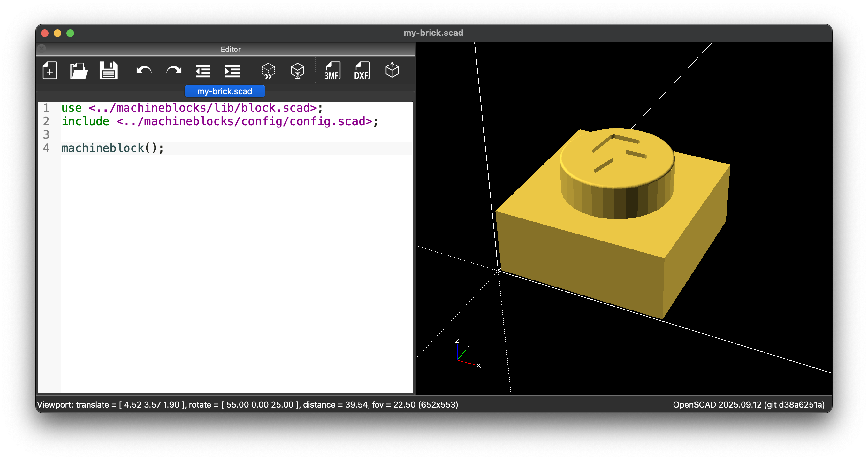Save the file using floppy icon
The image size is (868, 460).
(x=108, y=71)
